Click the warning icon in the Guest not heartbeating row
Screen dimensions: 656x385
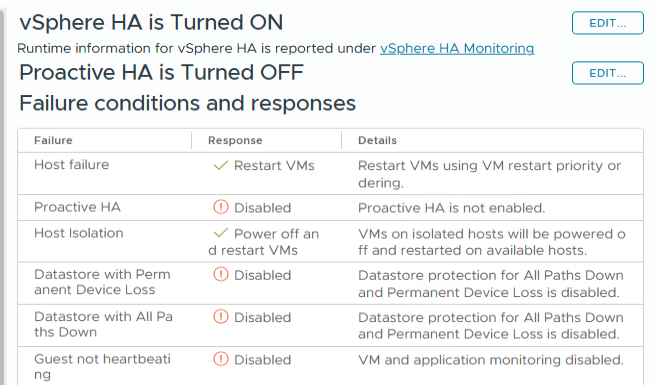coord(221,359)
